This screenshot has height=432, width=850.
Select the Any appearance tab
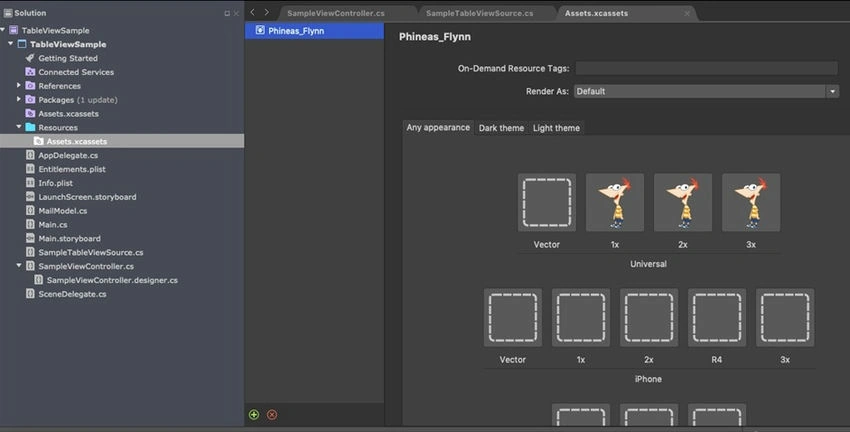tap(438, 127)
